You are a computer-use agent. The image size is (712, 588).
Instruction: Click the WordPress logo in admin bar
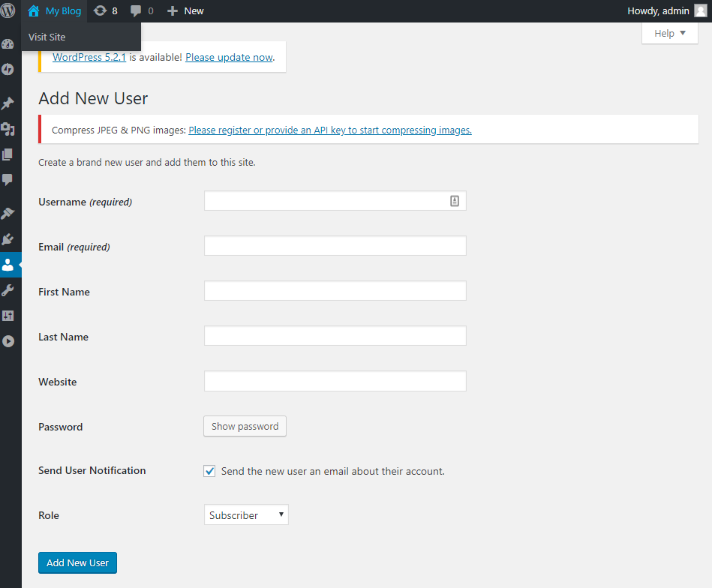point(8,10)
